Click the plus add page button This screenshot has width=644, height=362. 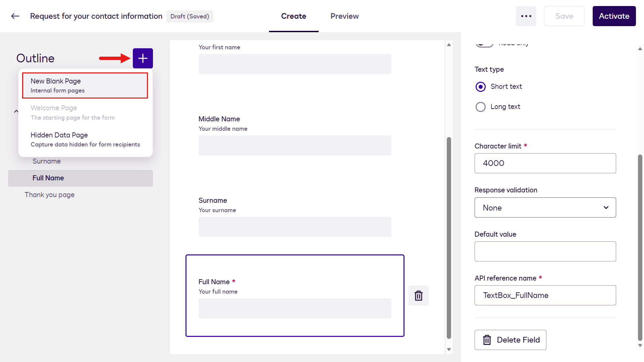click(143, 58)
